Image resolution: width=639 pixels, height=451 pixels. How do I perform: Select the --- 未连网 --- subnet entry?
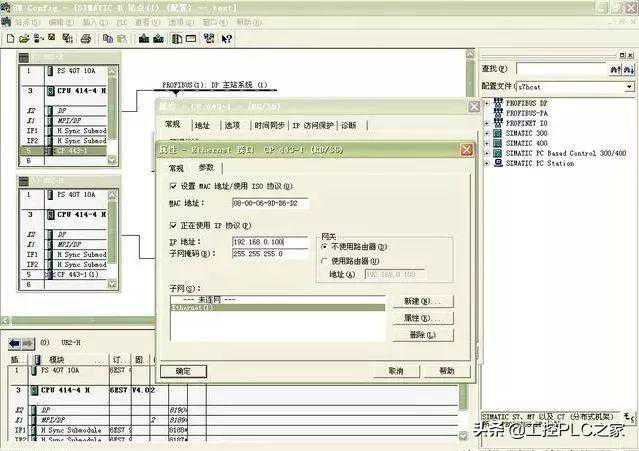click(278, 300)
